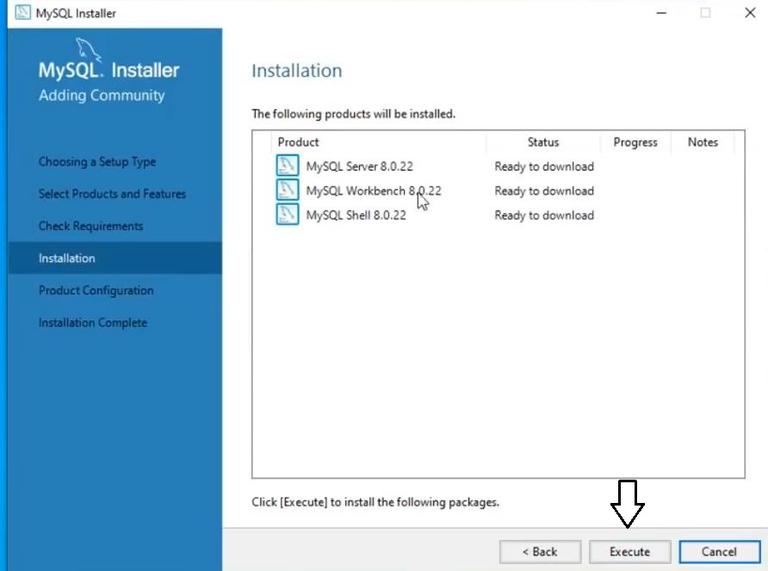
Task: Click the Status column header
Action: pos(543,142)
